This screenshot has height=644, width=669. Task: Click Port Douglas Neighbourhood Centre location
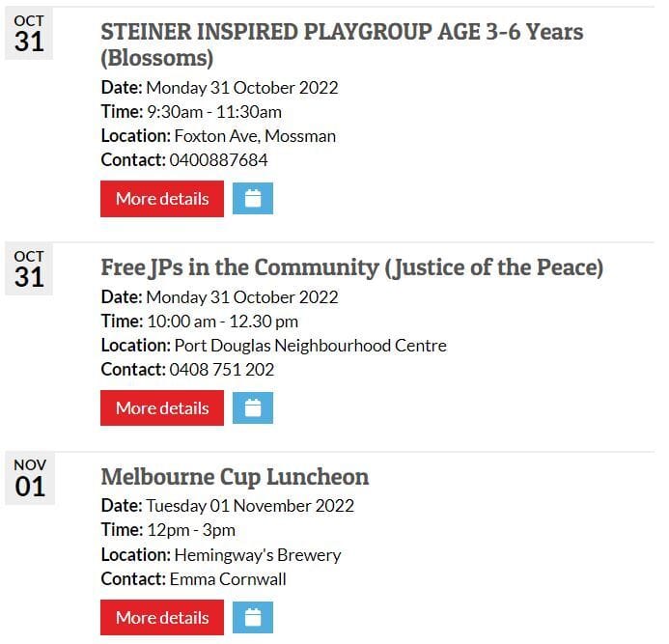tap(310, 346)
